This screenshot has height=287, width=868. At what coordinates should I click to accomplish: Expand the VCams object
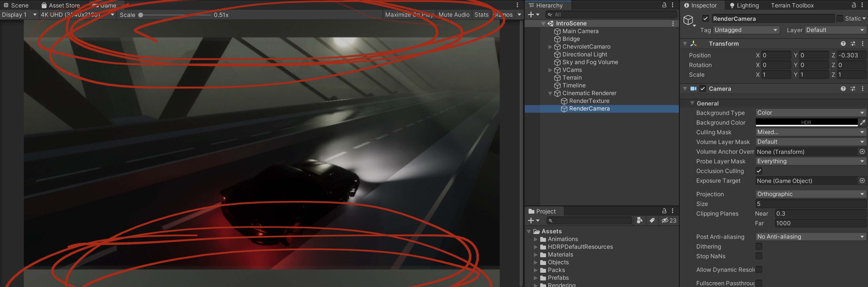tap(550, 70)
